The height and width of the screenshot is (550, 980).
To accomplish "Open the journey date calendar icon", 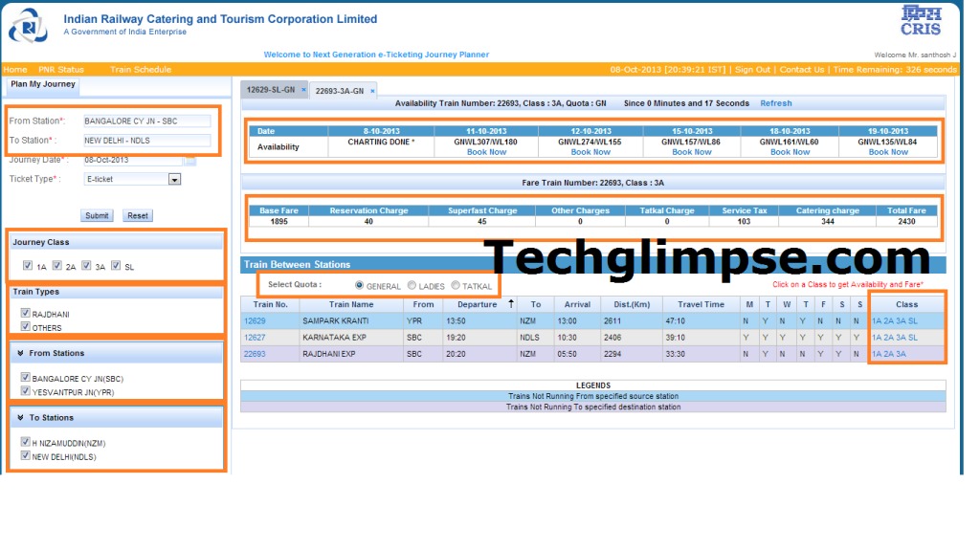I will tap(190, 161).
